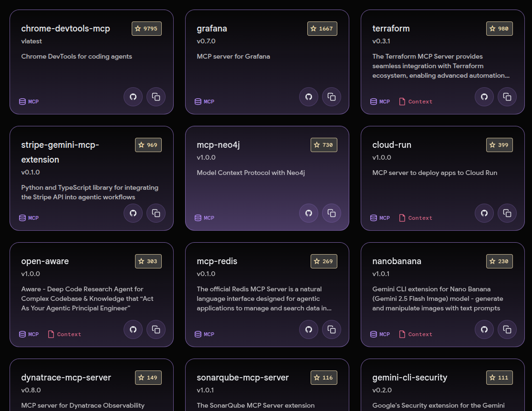Copy the cloud-run install command
Screen dimensions: 532x411
click(x=507, y=213)
